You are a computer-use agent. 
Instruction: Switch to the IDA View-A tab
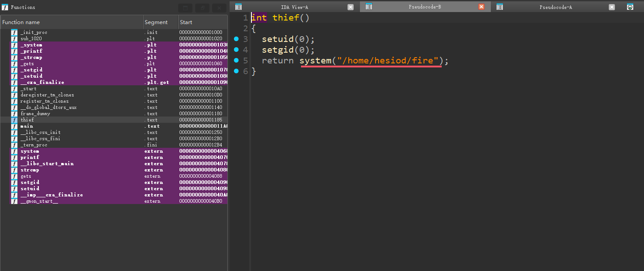pos(294,7)
